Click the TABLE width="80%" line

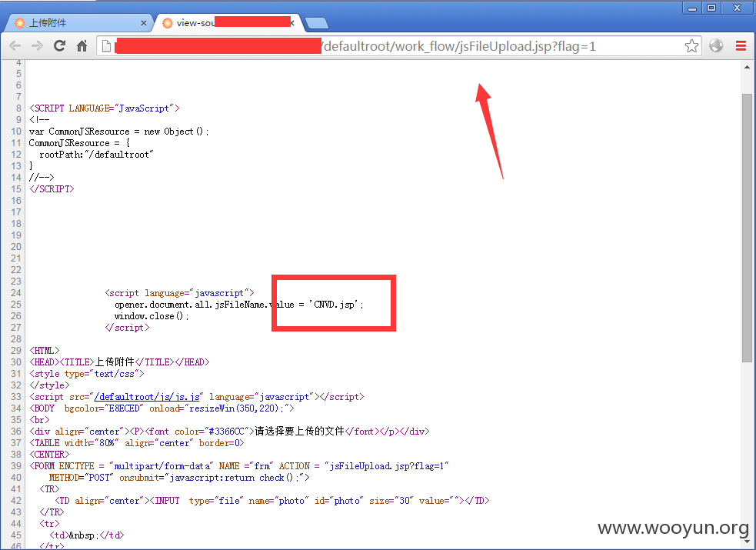[x=136, y=442]
